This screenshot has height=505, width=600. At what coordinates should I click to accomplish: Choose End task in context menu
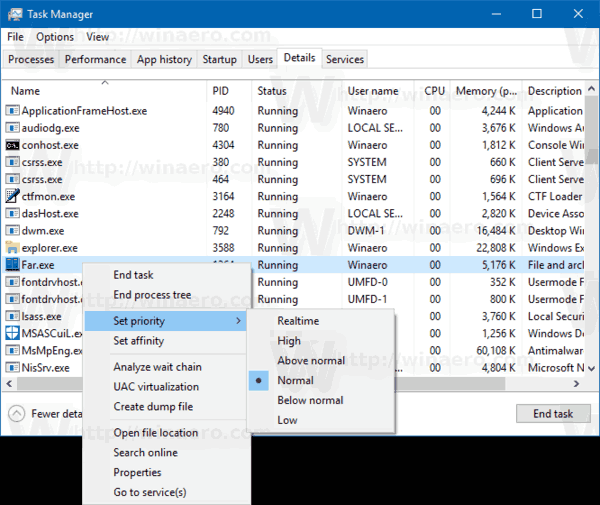pos(166,275)
